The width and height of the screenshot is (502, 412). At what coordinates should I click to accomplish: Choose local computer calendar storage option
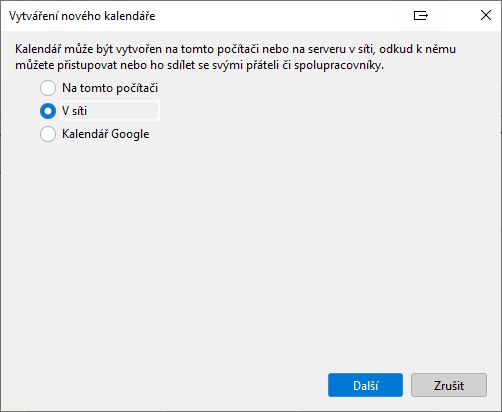click(48, 88)
